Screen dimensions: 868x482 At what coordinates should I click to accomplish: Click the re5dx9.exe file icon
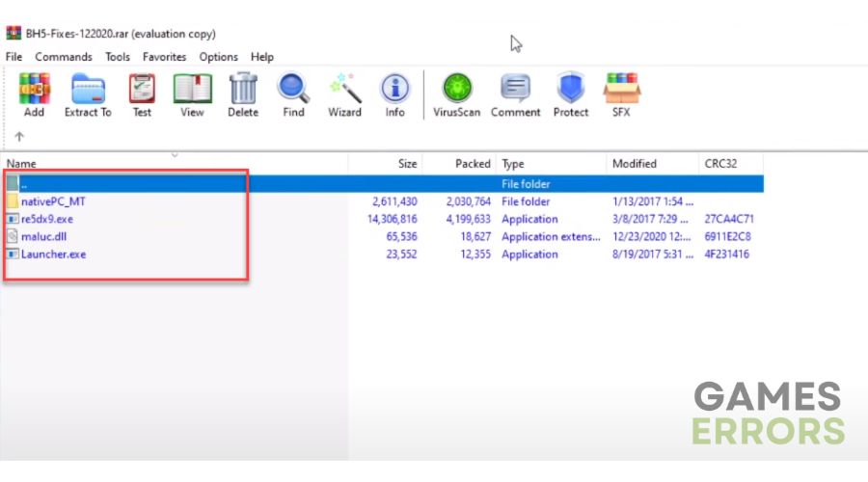point(13,219)
